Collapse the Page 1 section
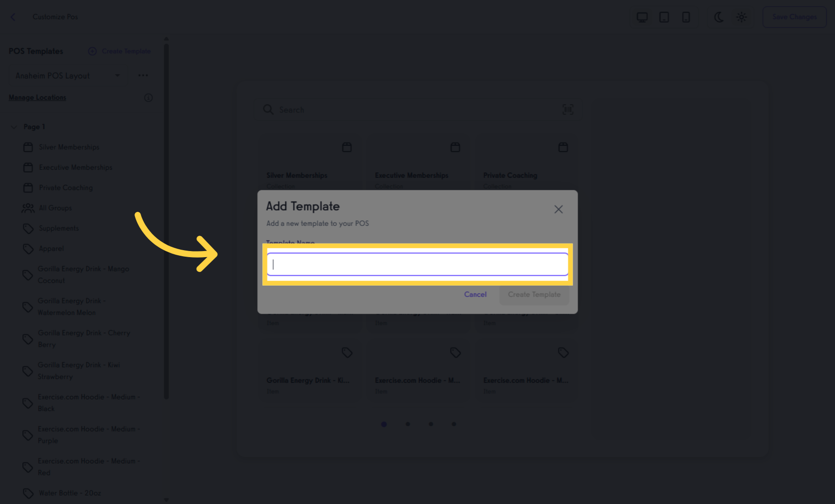 [14, 127]
